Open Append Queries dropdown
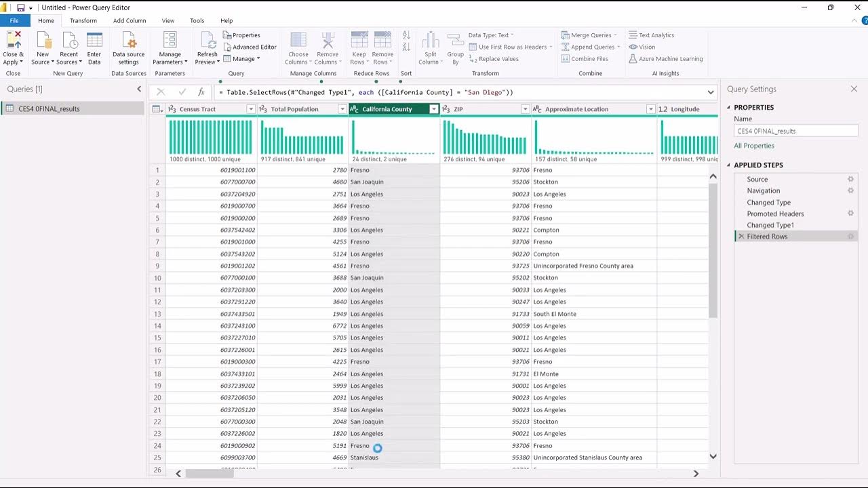 click(591, 47)
